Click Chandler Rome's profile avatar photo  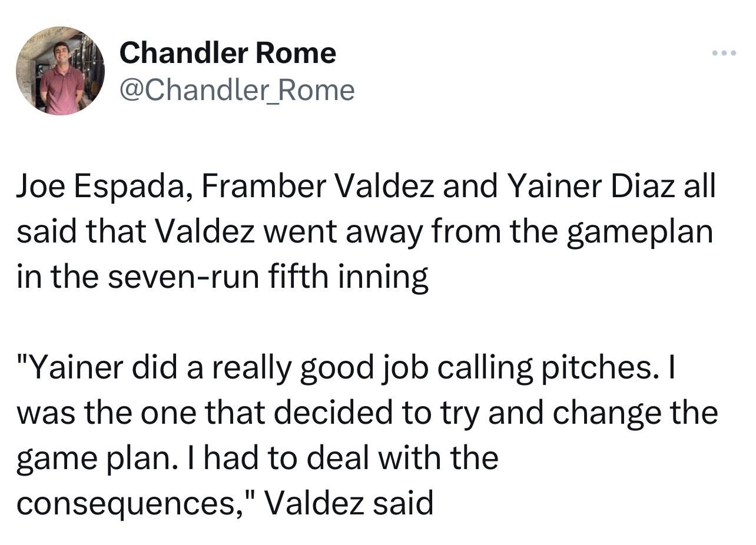(61, 71)
